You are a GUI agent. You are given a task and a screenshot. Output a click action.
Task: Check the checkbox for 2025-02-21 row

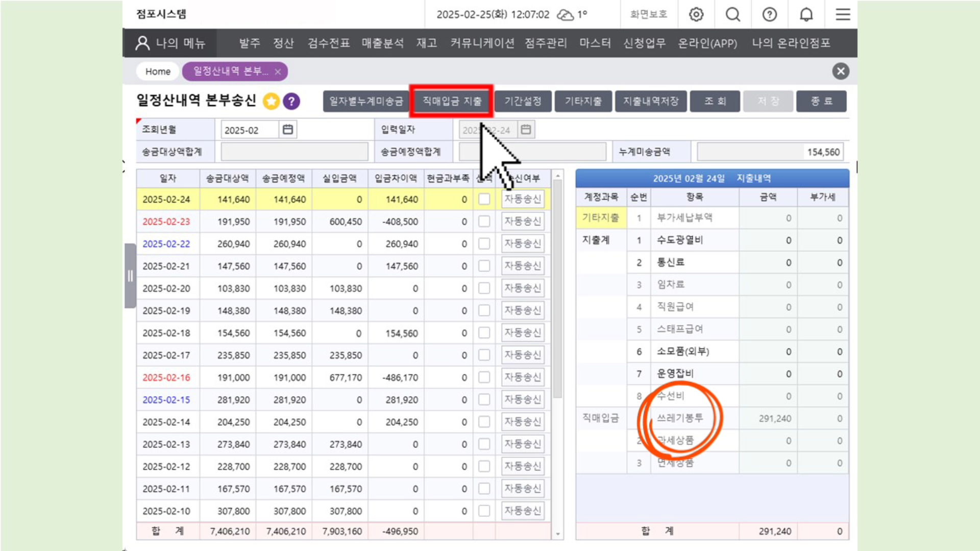pos(484,266)
